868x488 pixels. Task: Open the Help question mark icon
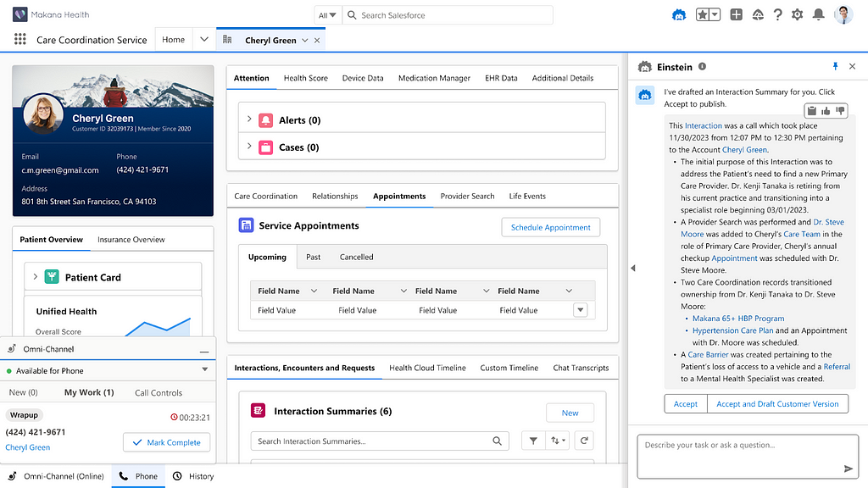point(778,15)
